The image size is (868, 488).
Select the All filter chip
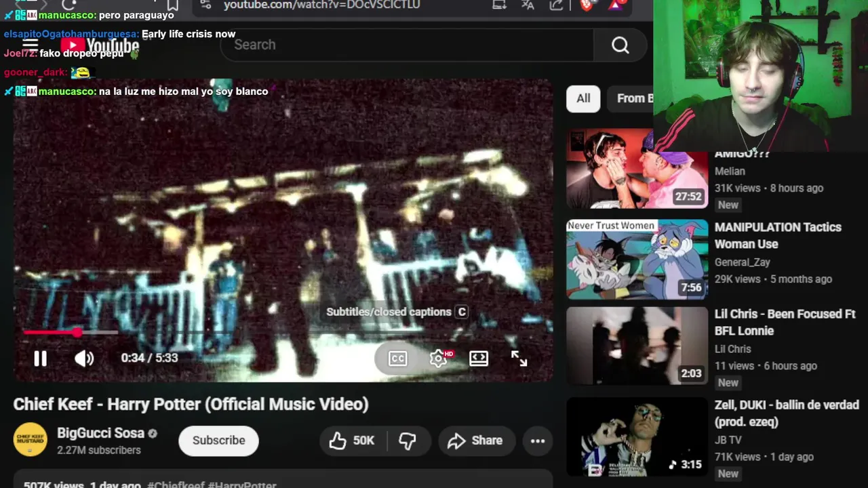pos(583,98)
